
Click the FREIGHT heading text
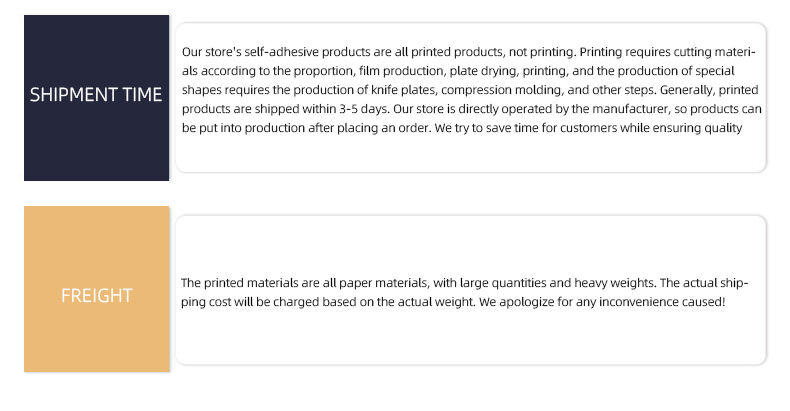pyautogui.click(x=96, y=296)
